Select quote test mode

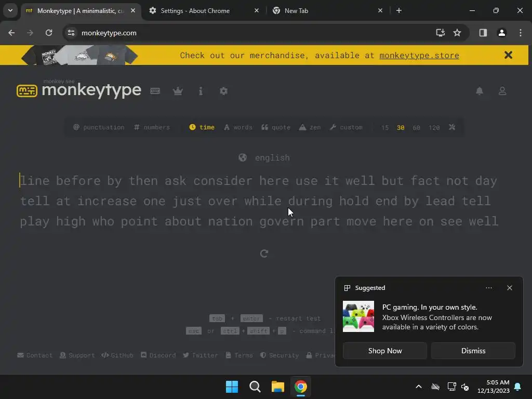pyautogui.click(x=276, y=127)
